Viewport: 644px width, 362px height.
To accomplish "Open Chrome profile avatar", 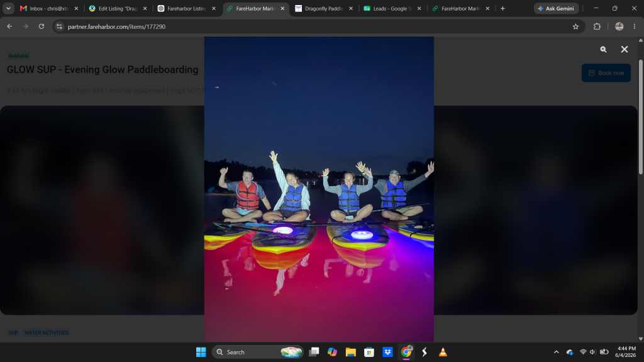I will 619,26.
